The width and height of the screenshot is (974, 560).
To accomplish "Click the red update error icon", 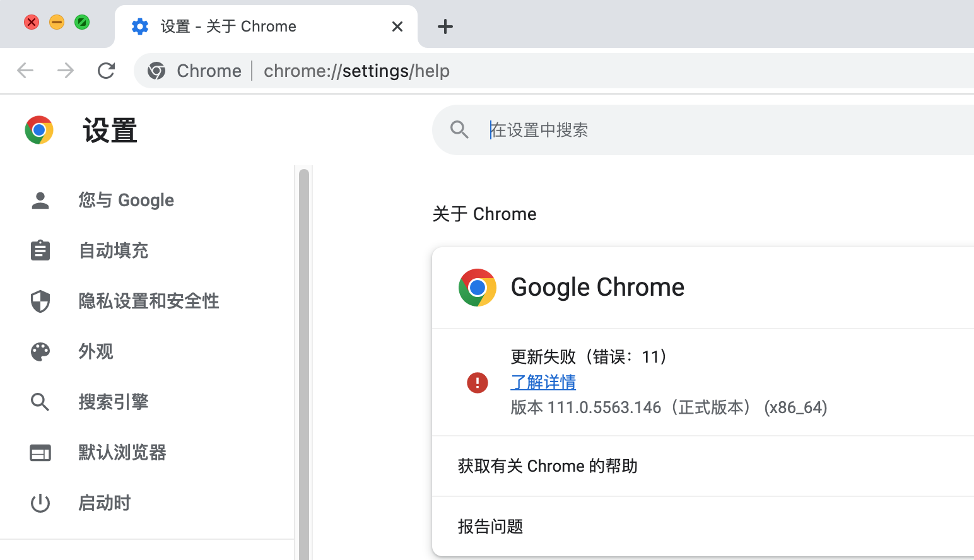I will click(478, 382).
